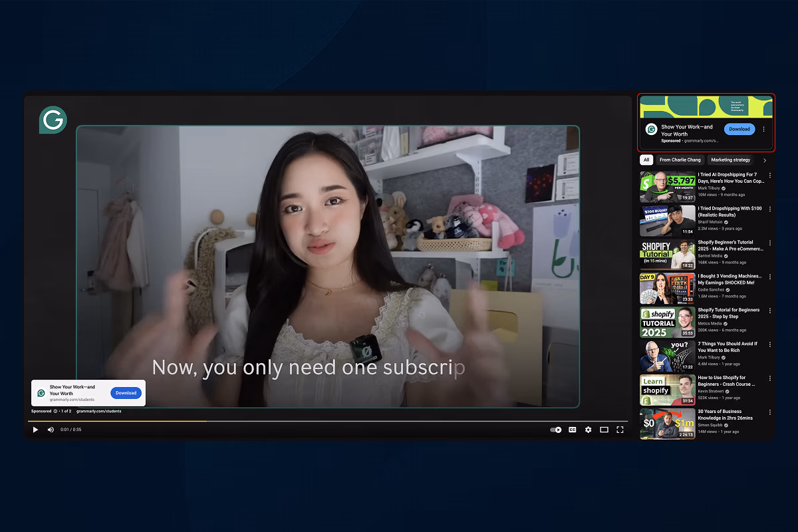The height and width of the screenshot is (532, 798).
Task: Select the From Charlie Chang chip
Action: point(680,160)
